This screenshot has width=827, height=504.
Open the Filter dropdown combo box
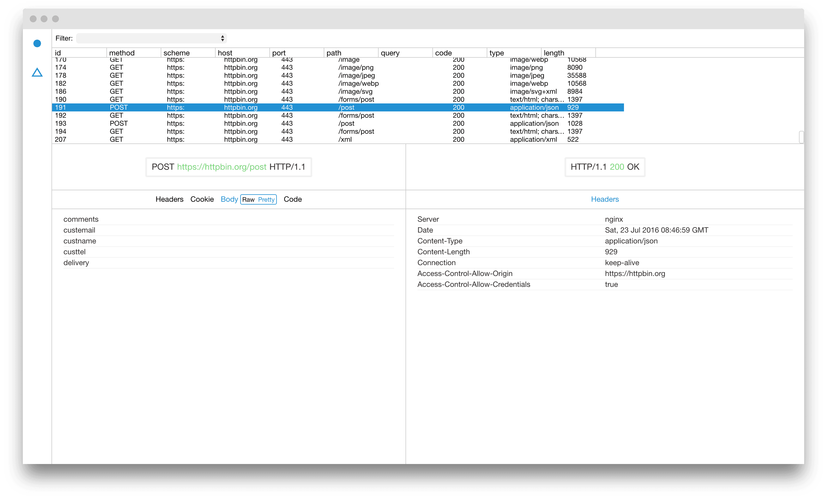click(151, 38)
